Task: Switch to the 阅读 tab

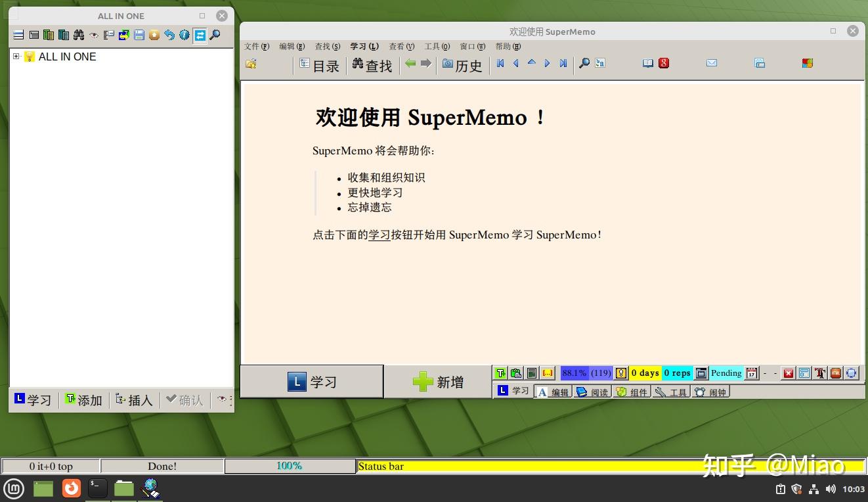Action: pyautogui.click(x=593, y=392)
